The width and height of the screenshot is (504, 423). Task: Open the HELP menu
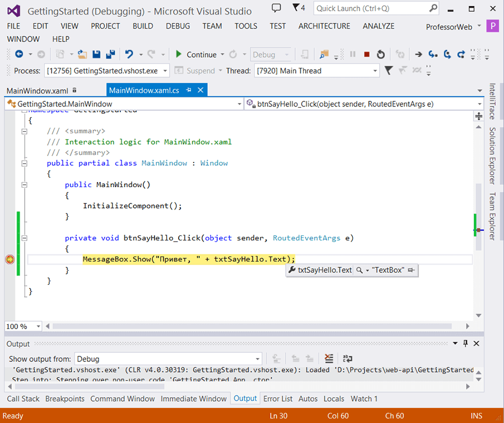(x=60, y=39)
